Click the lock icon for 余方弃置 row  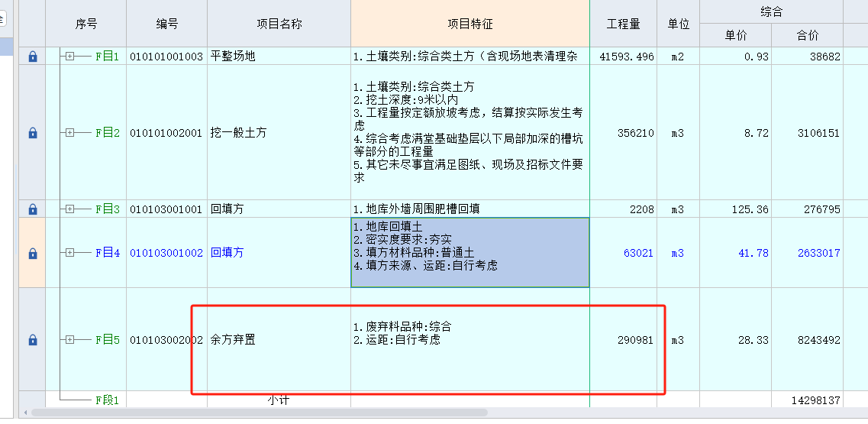coord(32,340)
